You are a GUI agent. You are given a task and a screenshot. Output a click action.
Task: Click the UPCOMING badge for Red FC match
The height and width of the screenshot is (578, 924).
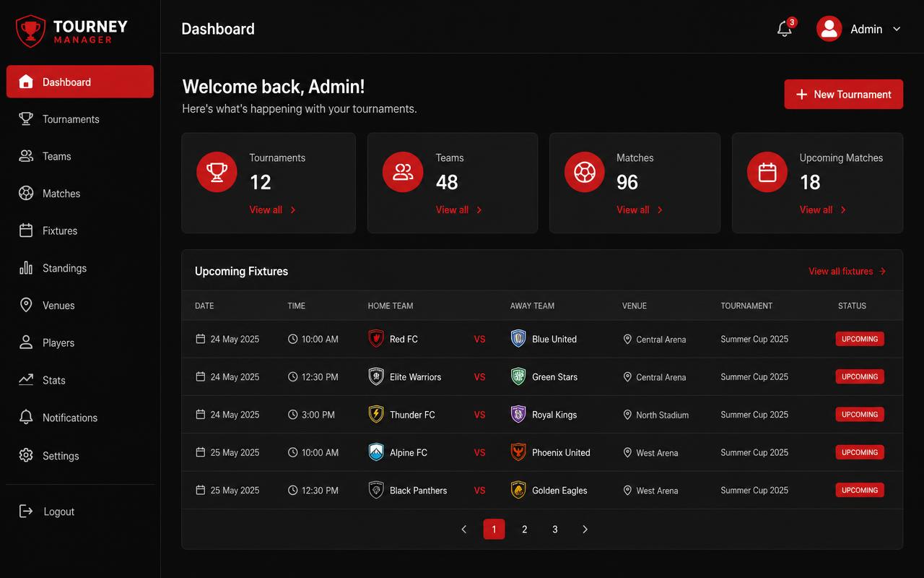coord(860,339)
